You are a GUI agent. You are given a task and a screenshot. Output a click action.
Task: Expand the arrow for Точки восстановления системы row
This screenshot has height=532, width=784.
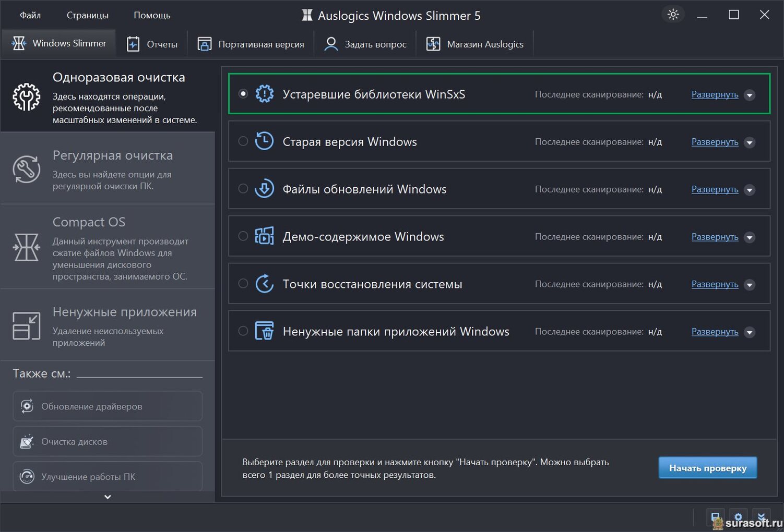click(750, 285)
